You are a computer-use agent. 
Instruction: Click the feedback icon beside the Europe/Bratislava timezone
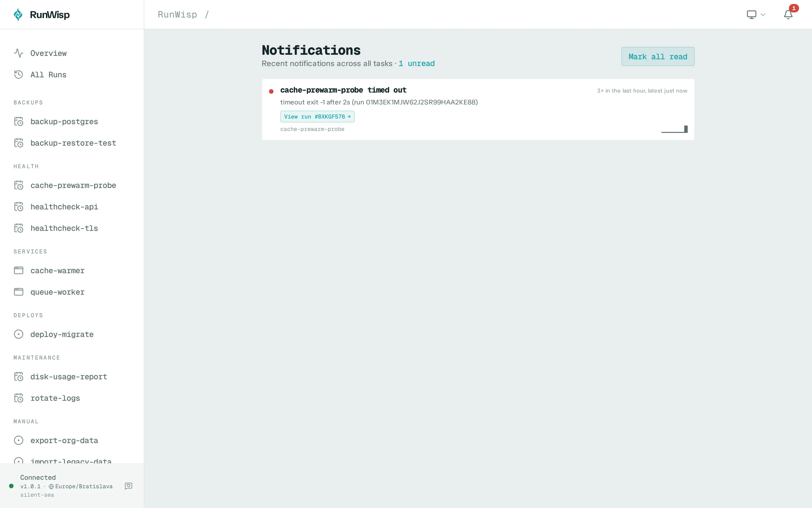[x=129, y=486]
